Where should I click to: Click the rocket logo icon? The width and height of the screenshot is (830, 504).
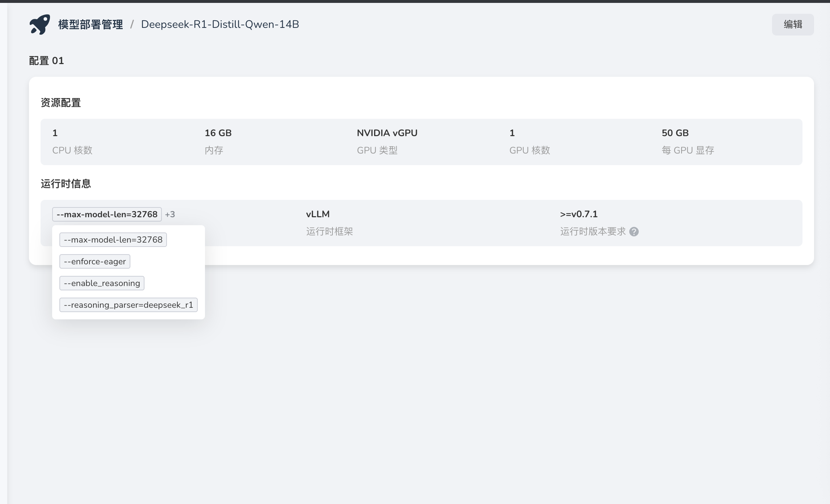[40, 24]
